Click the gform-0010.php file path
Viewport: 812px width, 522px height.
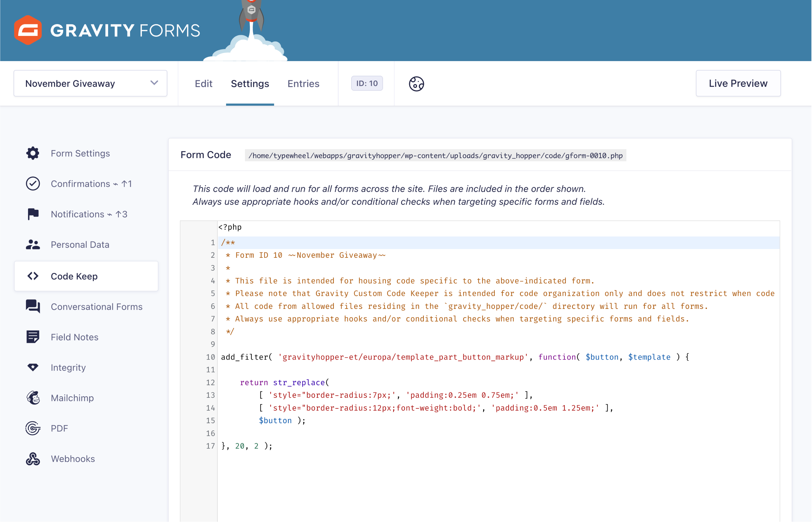point(435,155)
